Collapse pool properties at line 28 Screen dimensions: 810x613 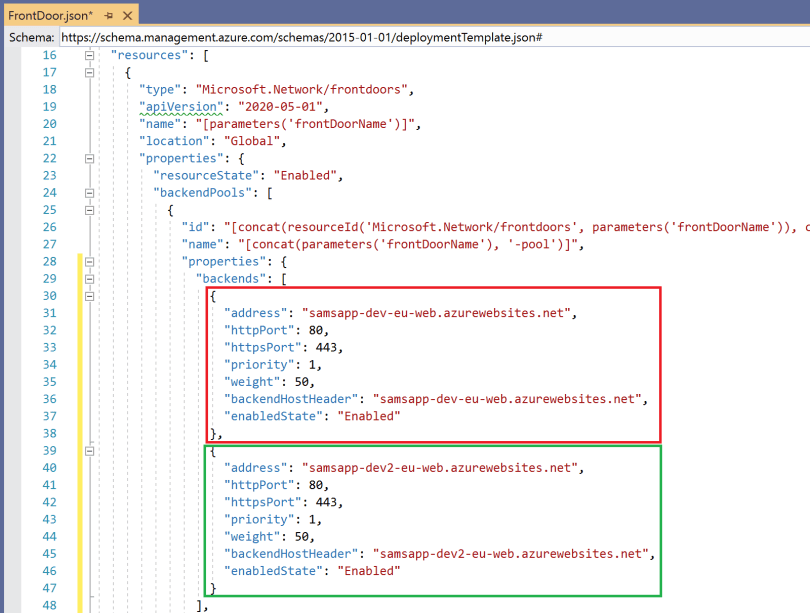click(x=89, y=262)
